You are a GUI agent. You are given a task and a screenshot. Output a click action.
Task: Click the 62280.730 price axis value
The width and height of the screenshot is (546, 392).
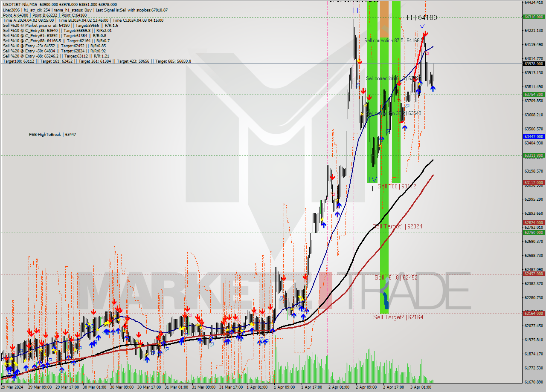(533, 297)
